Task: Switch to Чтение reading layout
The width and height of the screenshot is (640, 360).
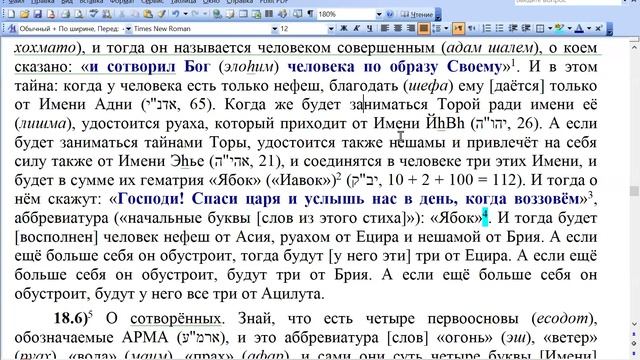Action: [x=417, y=14]
